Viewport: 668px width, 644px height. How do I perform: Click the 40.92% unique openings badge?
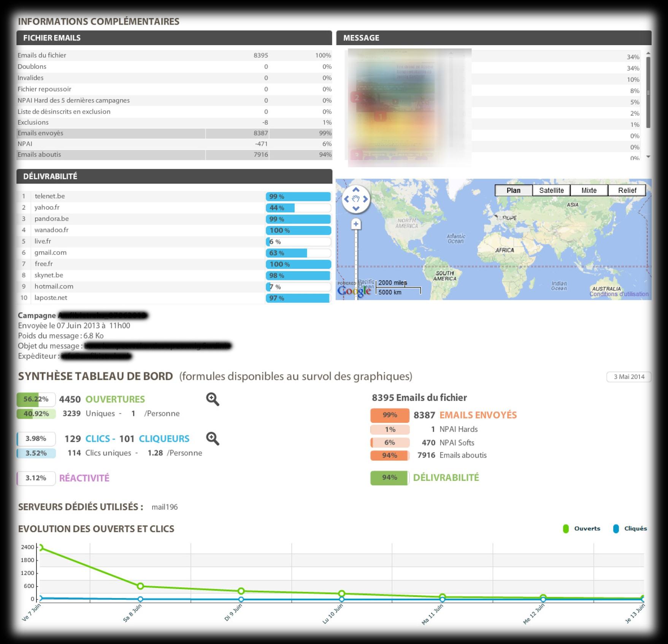click(x=36, y=414)
